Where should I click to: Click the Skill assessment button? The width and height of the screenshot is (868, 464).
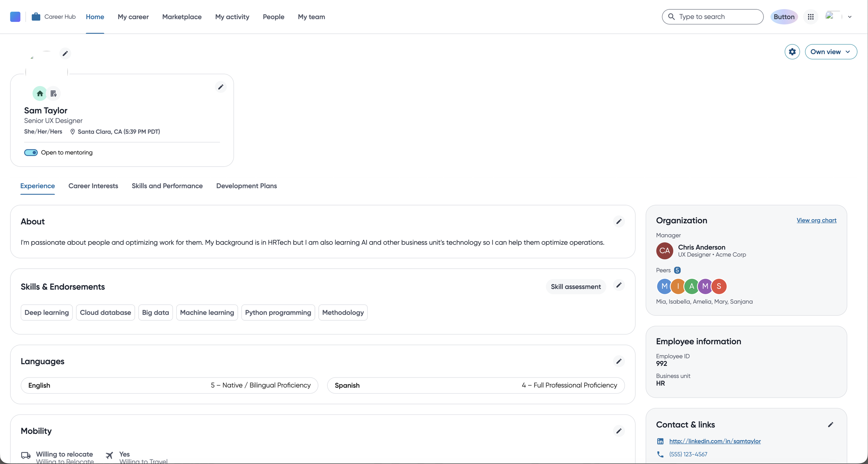(575, 287)
